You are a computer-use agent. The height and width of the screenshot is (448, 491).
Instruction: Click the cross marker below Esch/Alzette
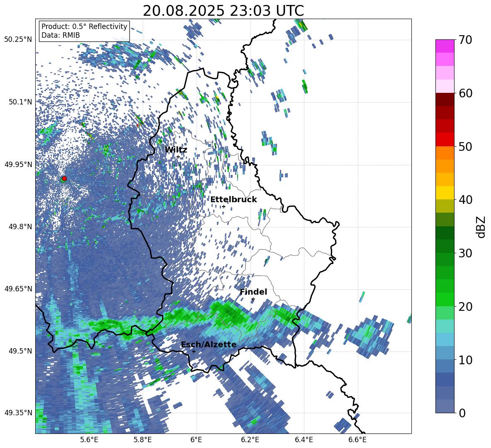(194, 351)
